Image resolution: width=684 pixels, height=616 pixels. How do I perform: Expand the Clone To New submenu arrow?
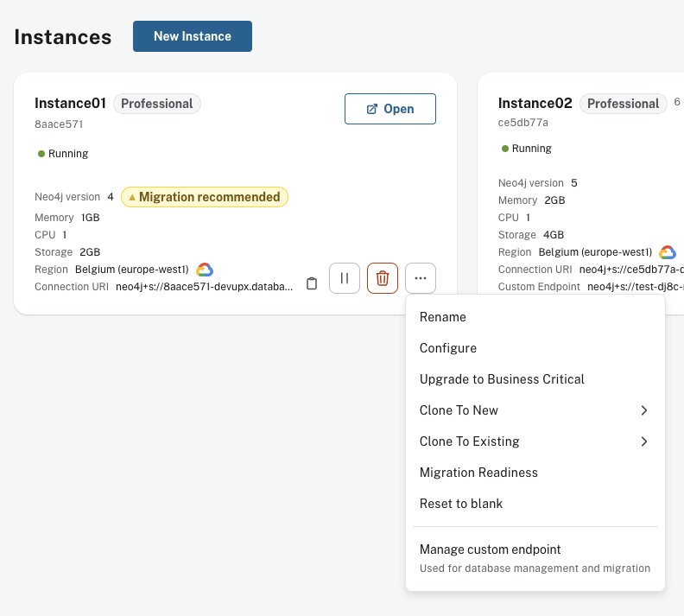click(644, 410)
